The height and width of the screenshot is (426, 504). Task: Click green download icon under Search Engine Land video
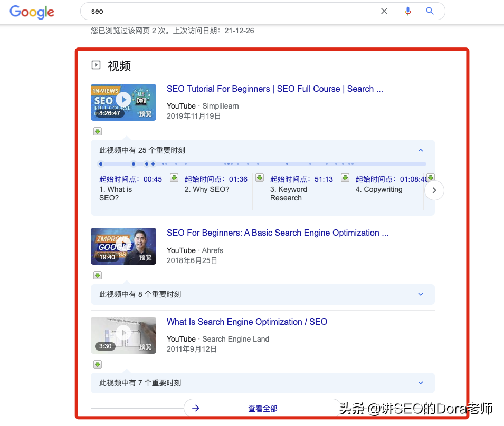98,364
